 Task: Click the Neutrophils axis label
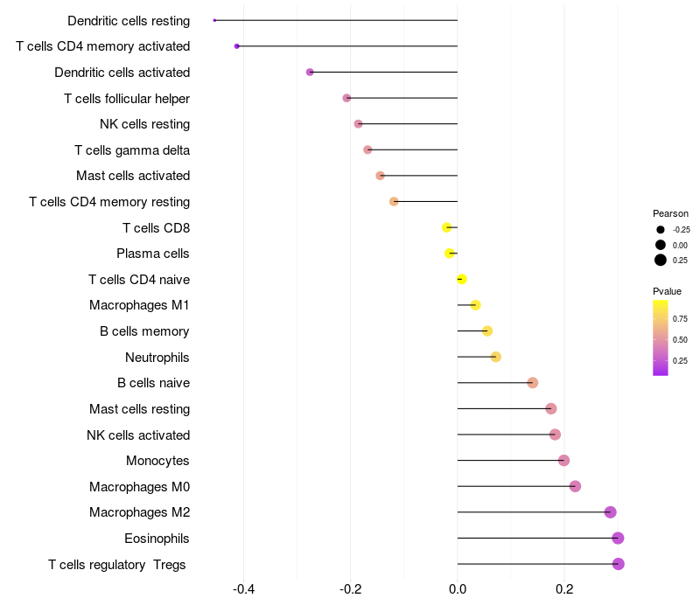pyautogui.click(x=157, y=358)
